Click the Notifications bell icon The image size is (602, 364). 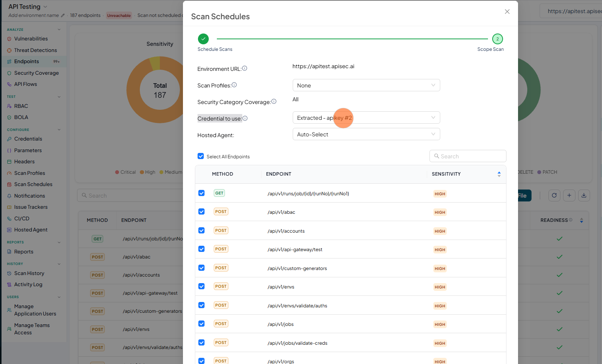[x=9, y=196]
